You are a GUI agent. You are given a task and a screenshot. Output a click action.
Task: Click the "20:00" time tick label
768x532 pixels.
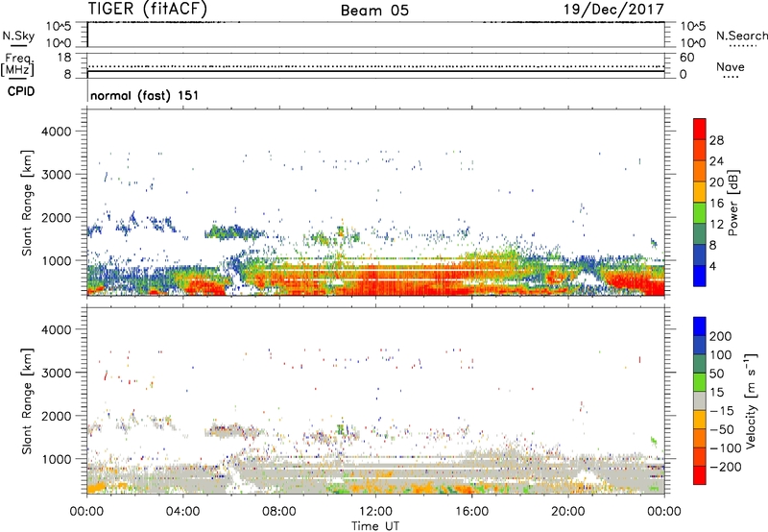pyautogui.click(x=568, y=512)
